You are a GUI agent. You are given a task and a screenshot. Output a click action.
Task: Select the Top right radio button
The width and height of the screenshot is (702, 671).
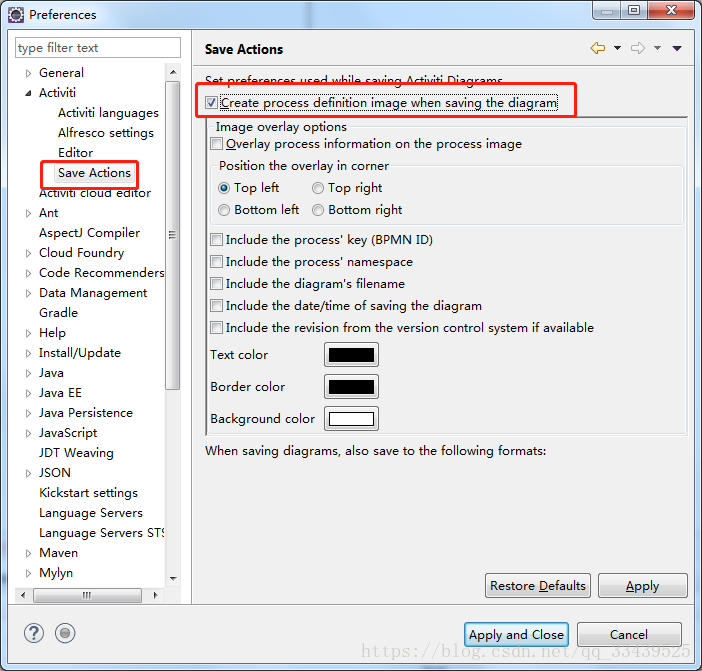tap(318, 188)
